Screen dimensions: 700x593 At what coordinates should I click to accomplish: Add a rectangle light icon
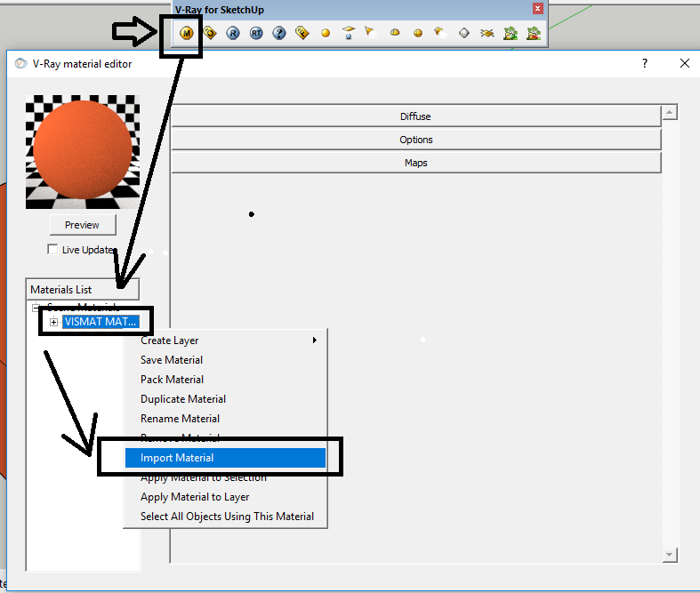click(x=349, y=33)
